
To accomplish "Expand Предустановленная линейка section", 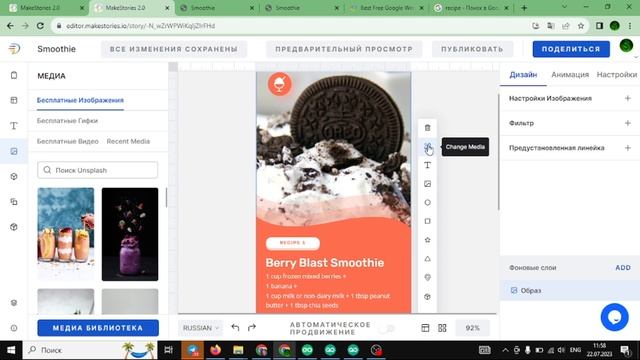I will coord(628,148).
